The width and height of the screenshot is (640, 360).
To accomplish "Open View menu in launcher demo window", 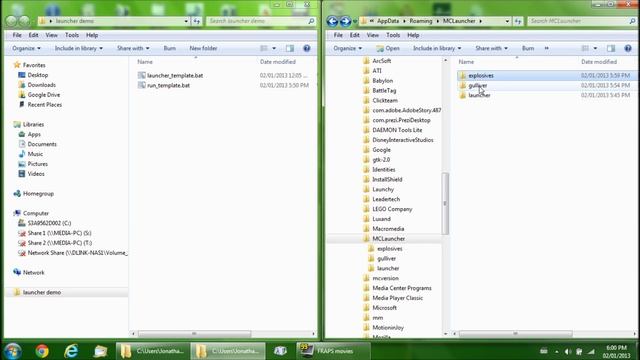I will pos(51,35).
